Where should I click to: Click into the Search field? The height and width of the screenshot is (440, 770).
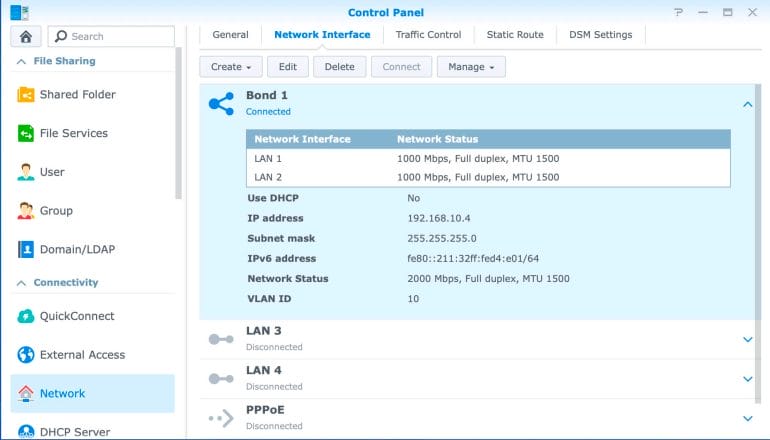pyautogui.click(x=111, y=36)
